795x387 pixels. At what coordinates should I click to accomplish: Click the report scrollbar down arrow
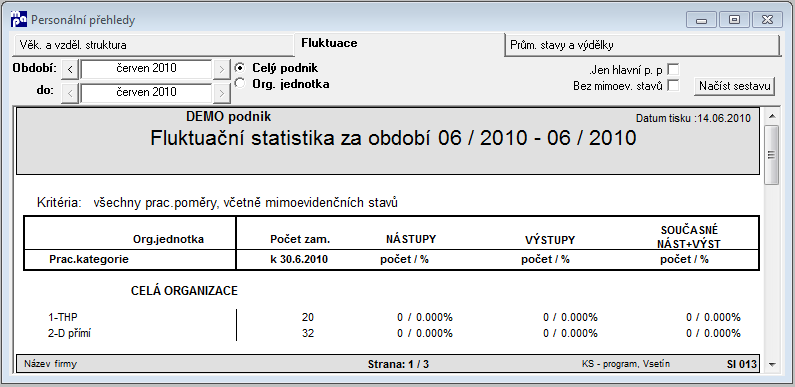click(x=772, y=364)
